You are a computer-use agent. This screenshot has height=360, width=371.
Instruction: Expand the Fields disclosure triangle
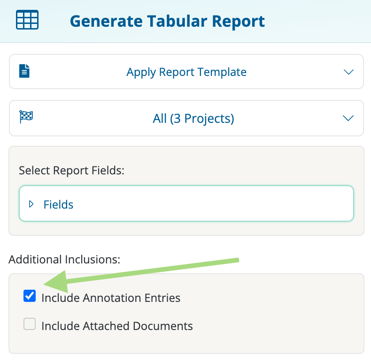[31, 204]
